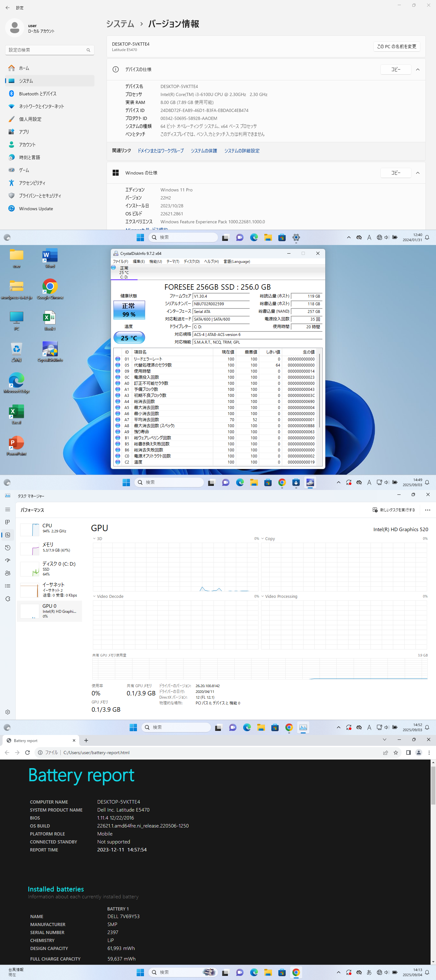This screenshot has width=436, height=980.
Task: Open the ドメインまたはワークグループ link
Action: tap(160, 151)
